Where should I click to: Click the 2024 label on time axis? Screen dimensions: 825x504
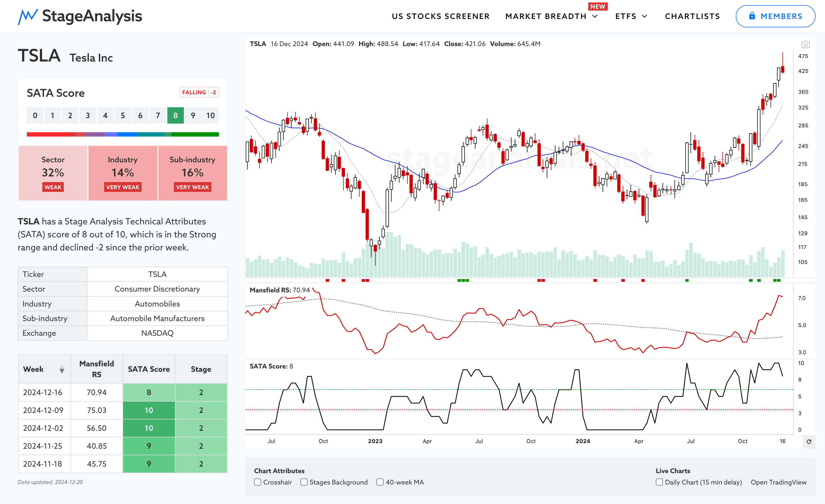click(583, 441)
